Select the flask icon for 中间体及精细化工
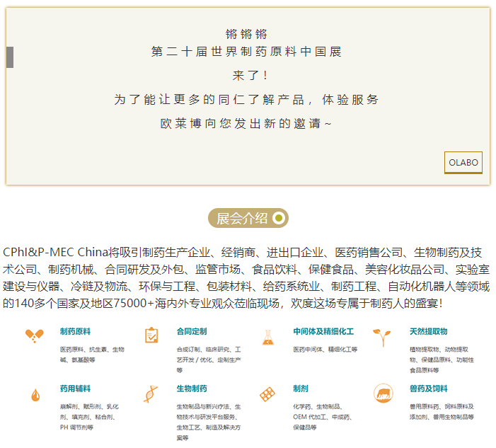Viewport: 496px width, 448px height. pyautogui.click(x=267, y=337)
